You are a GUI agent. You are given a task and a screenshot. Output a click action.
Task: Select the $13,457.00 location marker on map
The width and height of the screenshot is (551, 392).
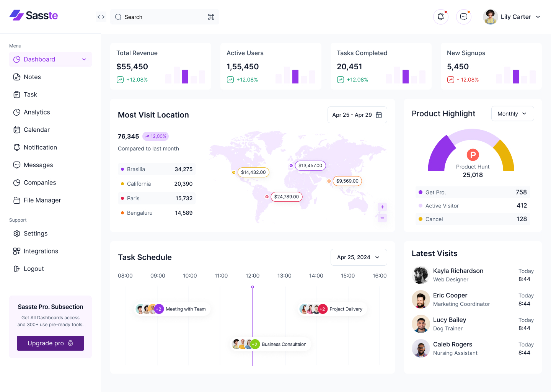pyautogui.click(x=310, y=165)
